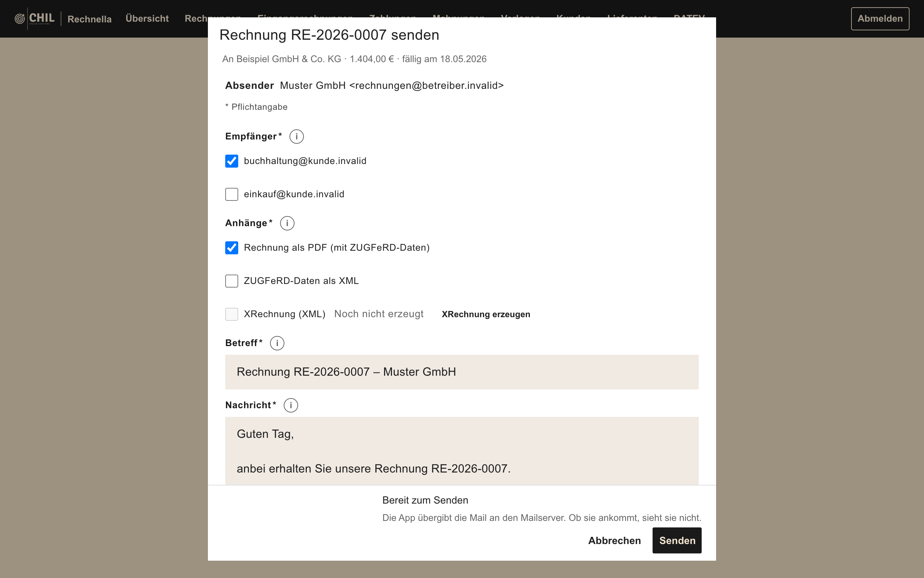Viewport: 924px width, 578px height.
Task: Click XRechnung erzeugen button
Action: tap(486, 314)
